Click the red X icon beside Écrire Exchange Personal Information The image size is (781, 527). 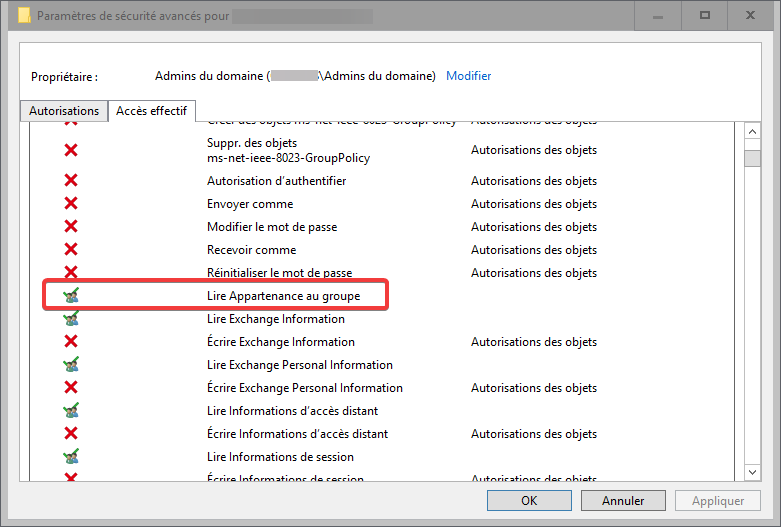coord(71,387)
